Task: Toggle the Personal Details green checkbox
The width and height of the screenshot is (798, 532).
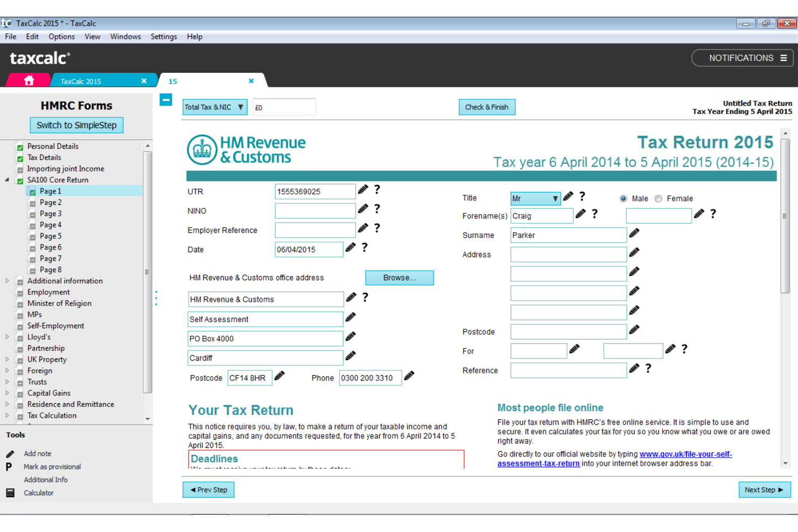Action: point(20,147)
